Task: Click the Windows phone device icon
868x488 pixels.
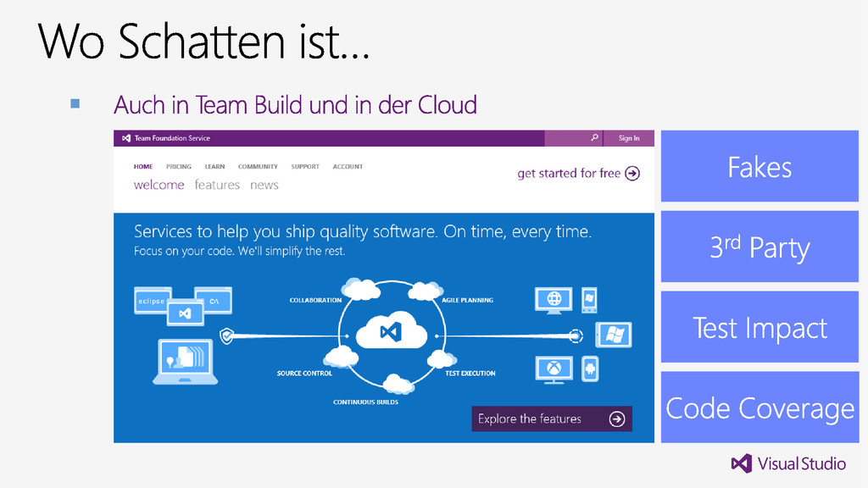Action: click(590, 299)
